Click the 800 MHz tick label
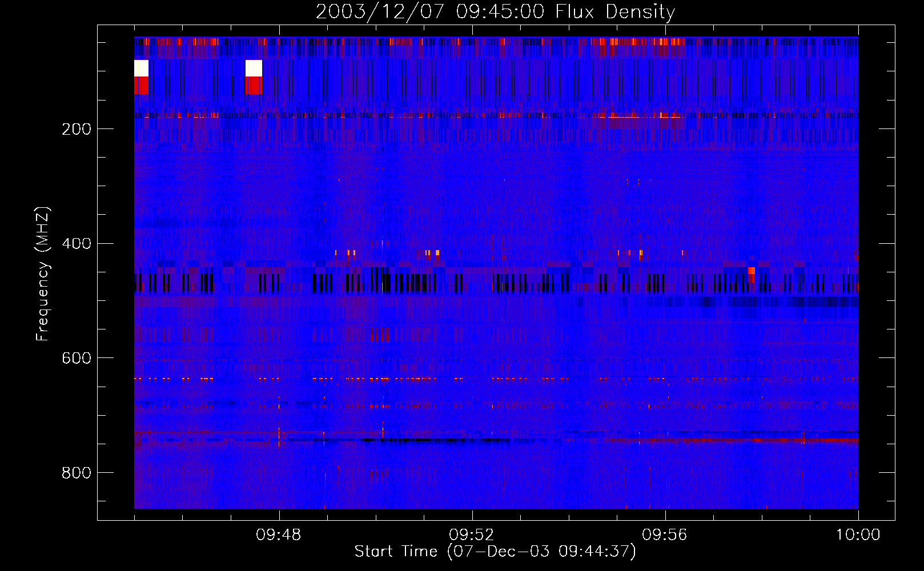 (77, 473)
